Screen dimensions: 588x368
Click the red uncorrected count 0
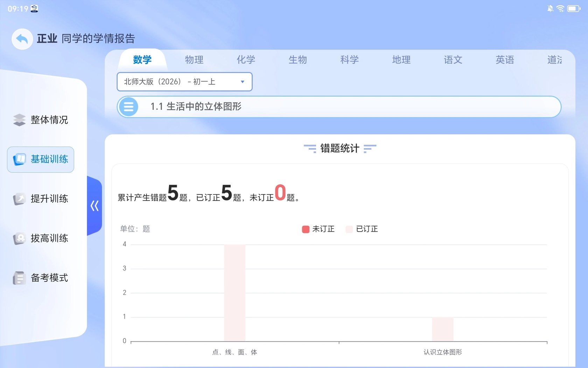tap(280, 193)
